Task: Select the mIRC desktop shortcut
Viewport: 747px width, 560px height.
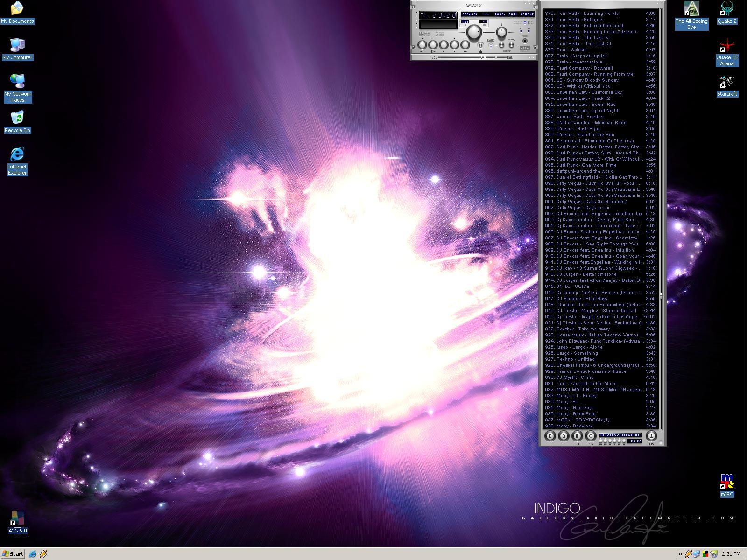Action: coord(727,485)
